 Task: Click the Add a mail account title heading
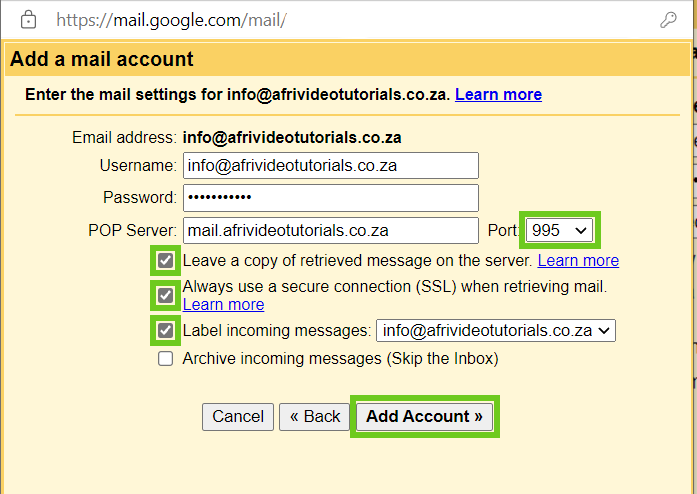(102, 59)
